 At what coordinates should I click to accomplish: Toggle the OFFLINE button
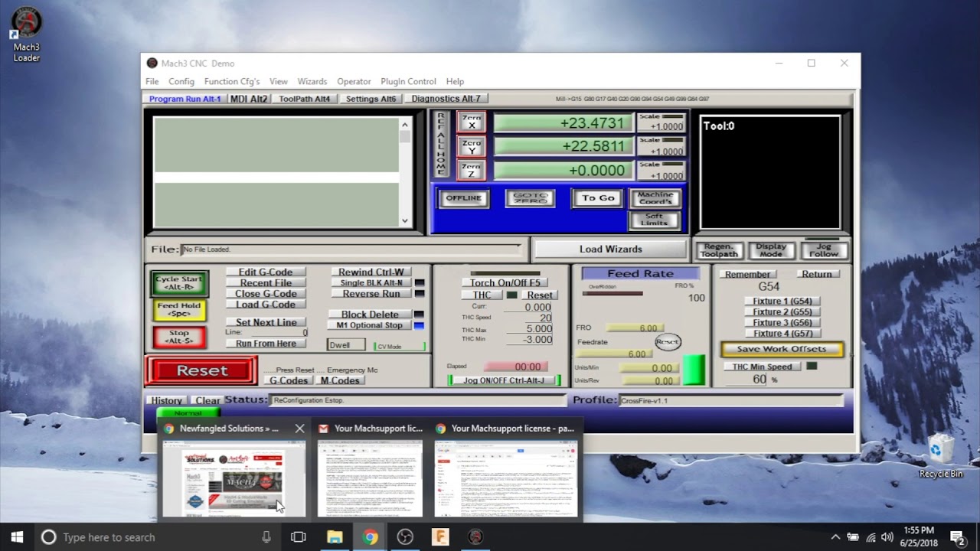(463, 198)
